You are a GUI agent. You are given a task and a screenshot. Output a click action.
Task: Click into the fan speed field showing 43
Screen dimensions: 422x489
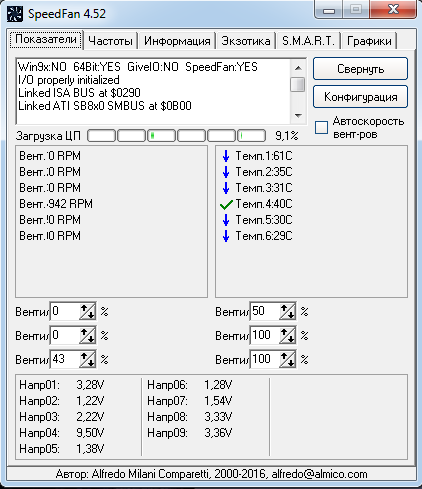[x=65, y=359]
